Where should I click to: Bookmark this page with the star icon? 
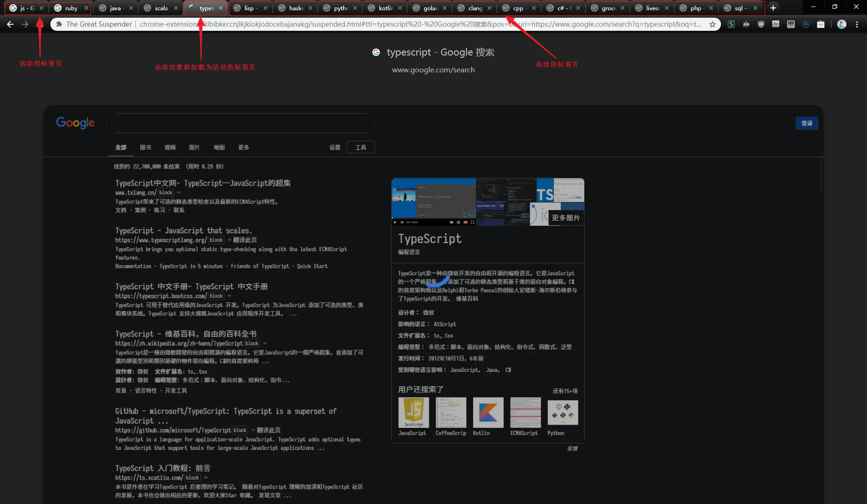713,24
